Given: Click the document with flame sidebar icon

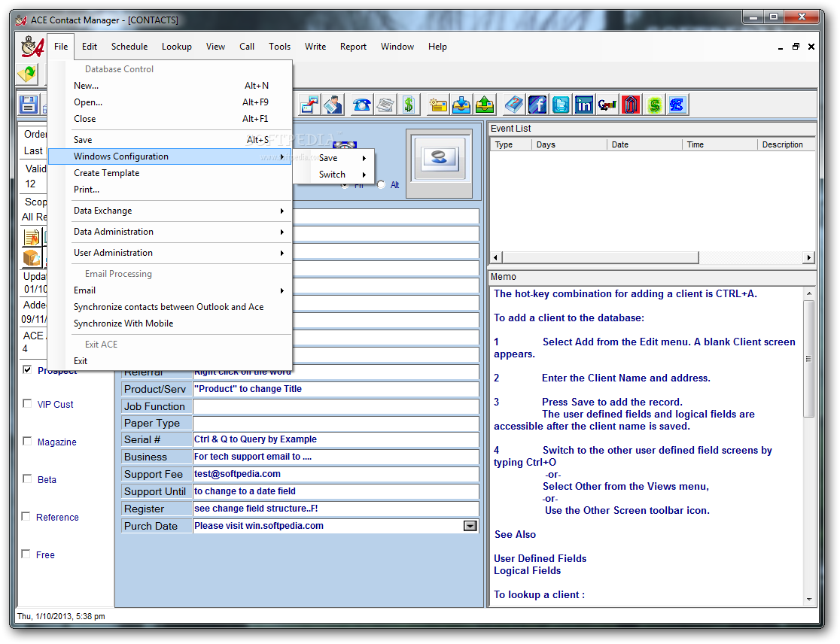Looking at the screenshot, I should point(32,237).
